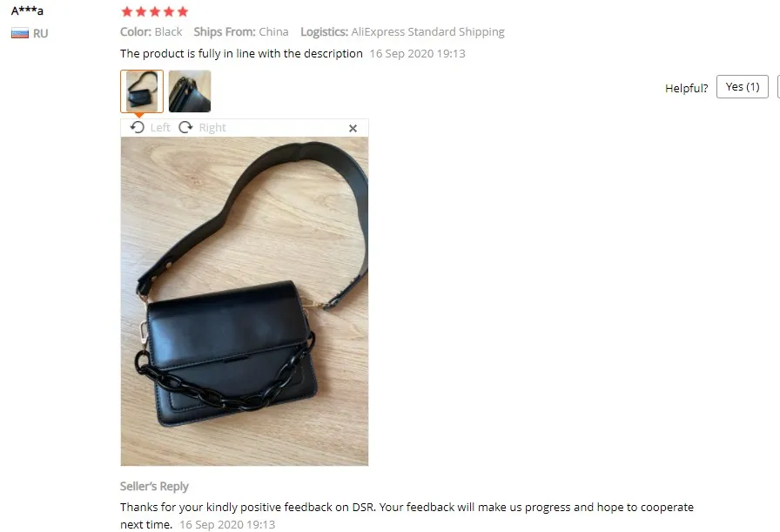780x532 pixels.
Task: Open the second review photo thumbnail
Action: click(x=190, y=91)
